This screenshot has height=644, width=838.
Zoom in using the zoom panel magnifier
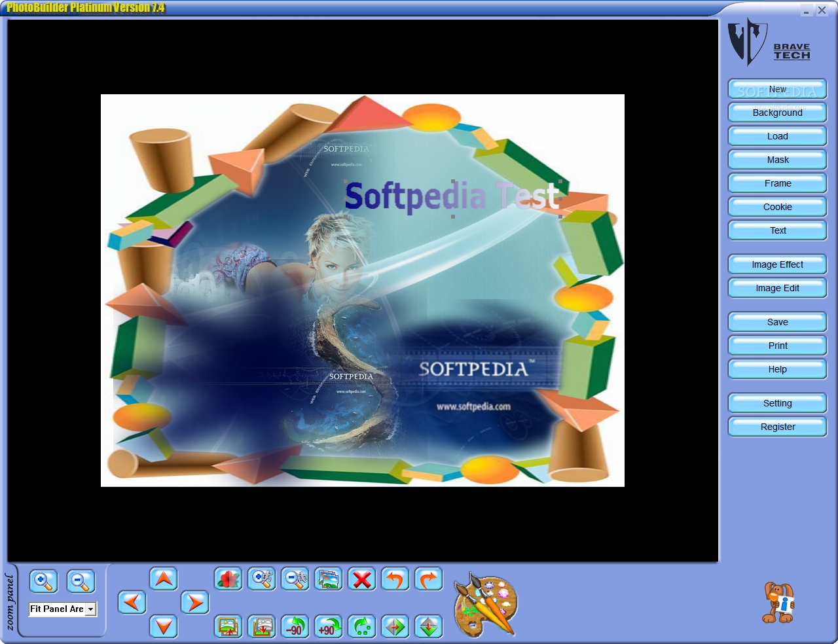click(43, 581)
